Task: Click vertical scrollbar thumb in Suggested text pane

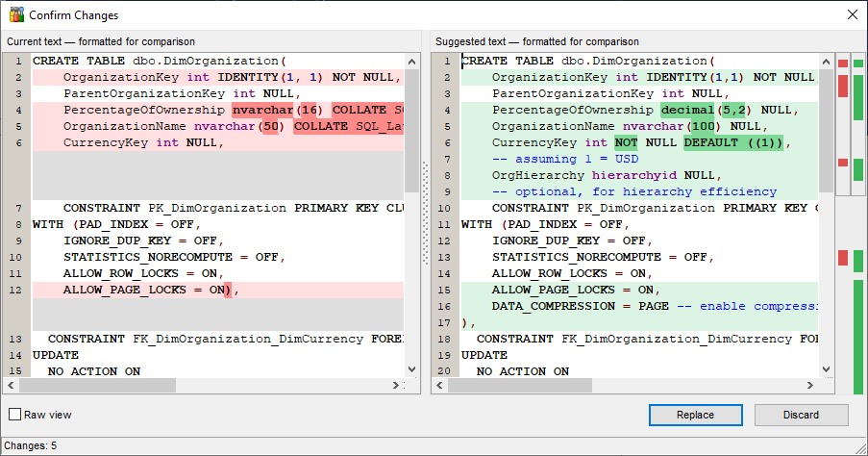Action: click(x=826, y=131)
